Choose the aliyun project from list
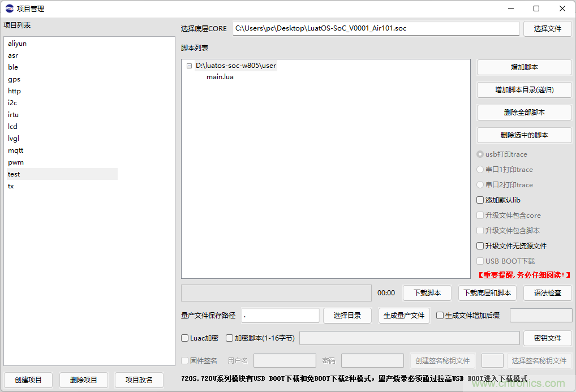This screenshot has height=392, width=576. [17, 44]
